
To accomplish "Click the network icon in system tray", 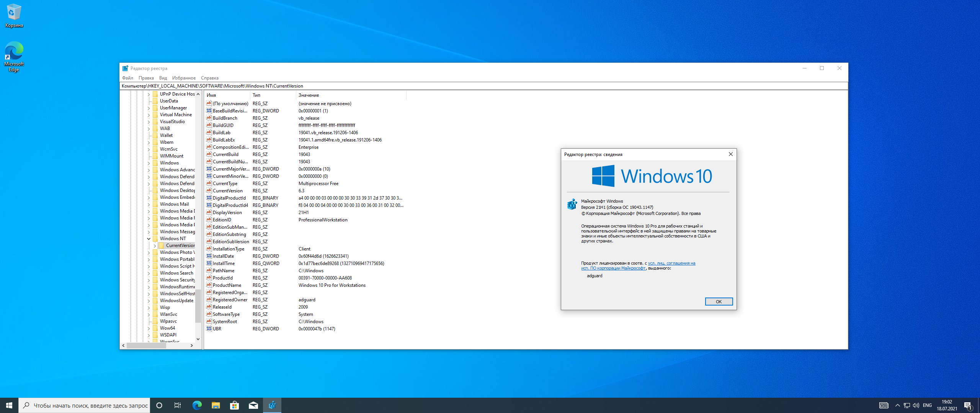I will point(906,405).
